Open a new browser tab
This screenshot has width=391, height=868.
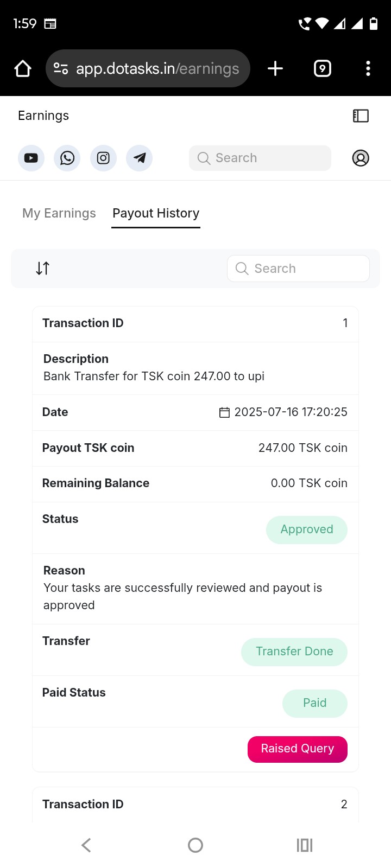275,69
